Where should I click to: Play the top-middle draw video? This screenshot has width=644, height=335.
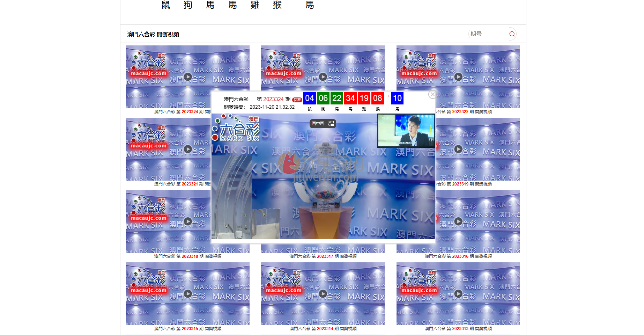323,77
